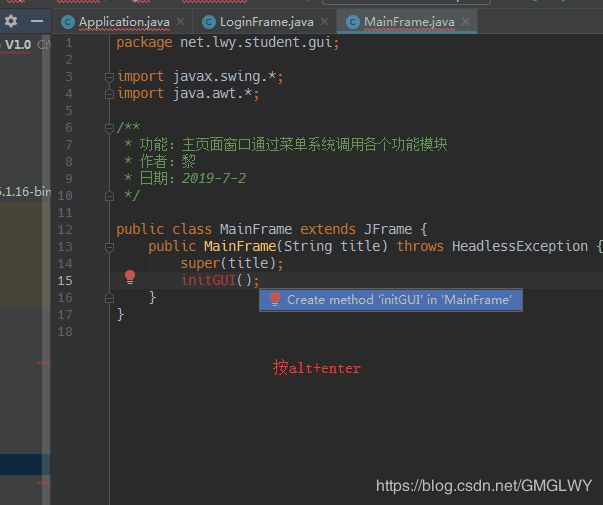Click the fold end marker on line 4
The width and height of the screenshot is (603, 505).
pos(109,94)
